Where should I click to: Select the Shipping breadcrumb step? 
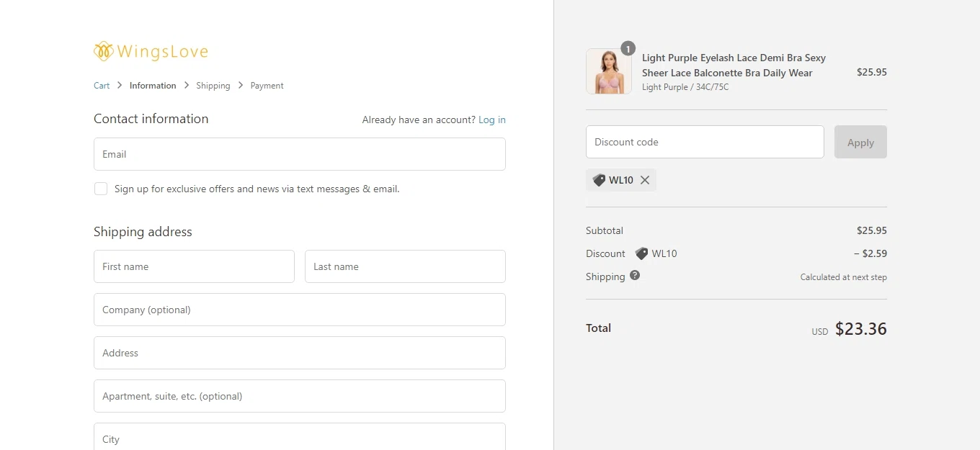pyautogui.click(x=213, y=86)
